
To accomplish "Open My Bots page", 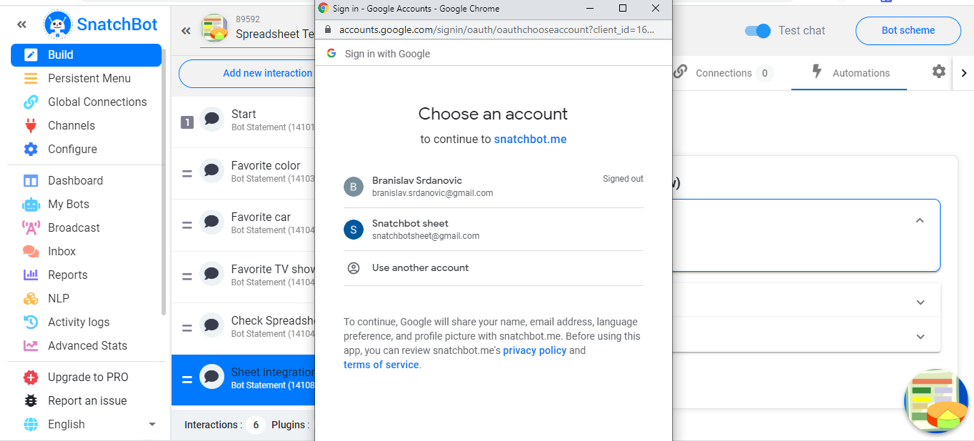I will [x=68, y=204].
